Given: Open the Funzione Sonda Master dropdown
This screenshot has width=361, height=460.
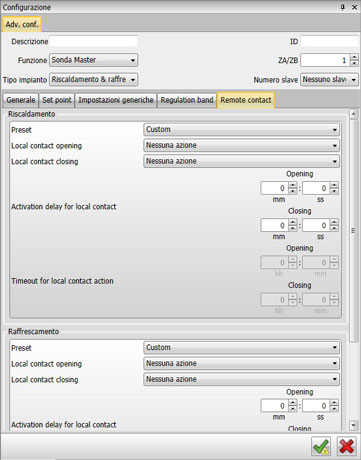Looking at the screenshot, I should [x=93, y=60].
